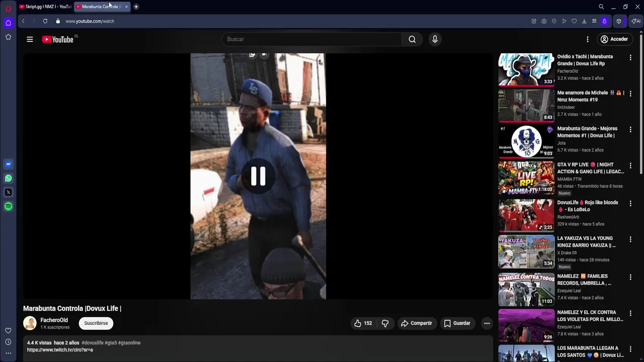Open options for Mejores Momentos #1 video
Viewport: 644px width, 362px height.
click(630, 130)
